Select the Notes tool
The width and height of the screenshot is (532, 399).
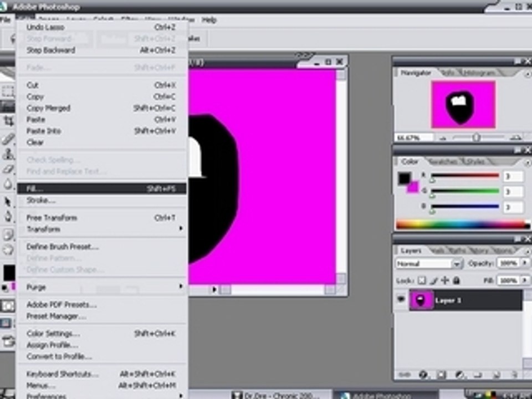click(x=8, y=234)
